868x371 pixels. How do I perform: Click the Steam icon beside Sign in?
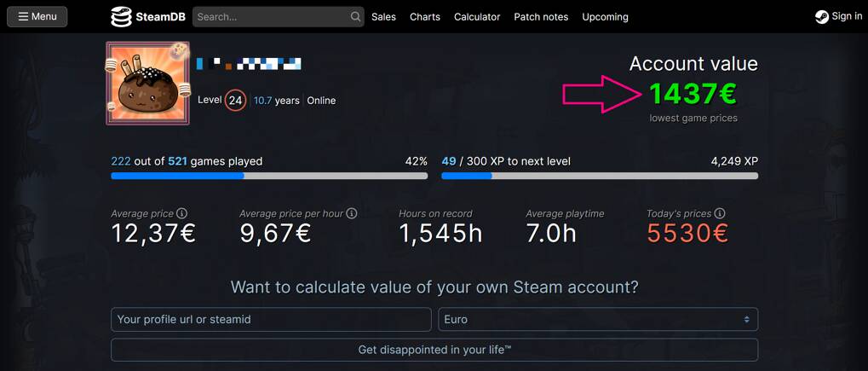click(821, 16)
